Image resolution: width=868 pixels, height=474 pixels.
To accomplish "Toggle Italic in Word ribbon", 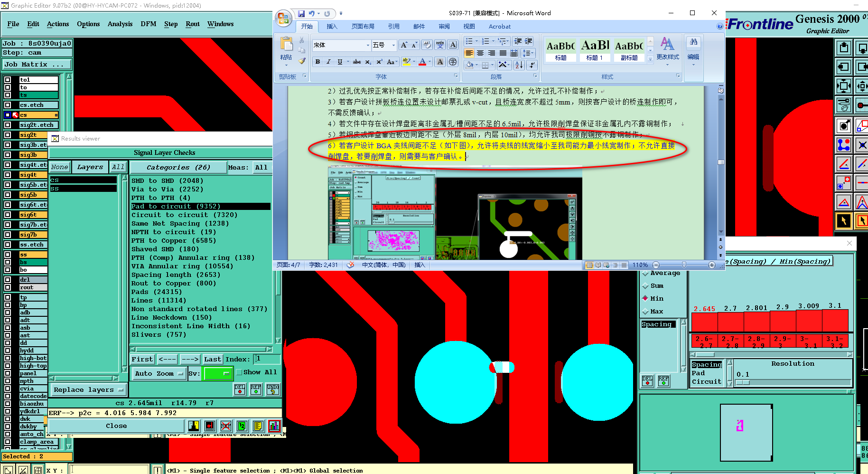I will pos(328,62).
